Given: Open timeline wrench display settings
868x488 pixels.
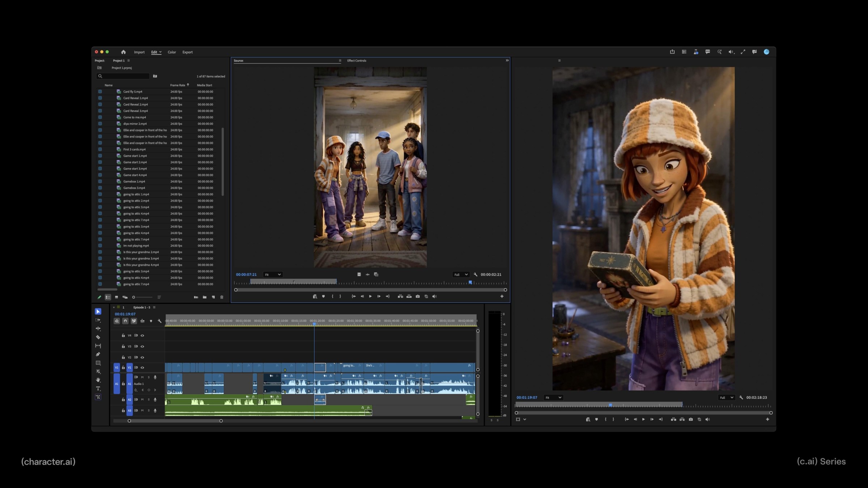Looking at the screenshot, I should (x=159, y=321).
